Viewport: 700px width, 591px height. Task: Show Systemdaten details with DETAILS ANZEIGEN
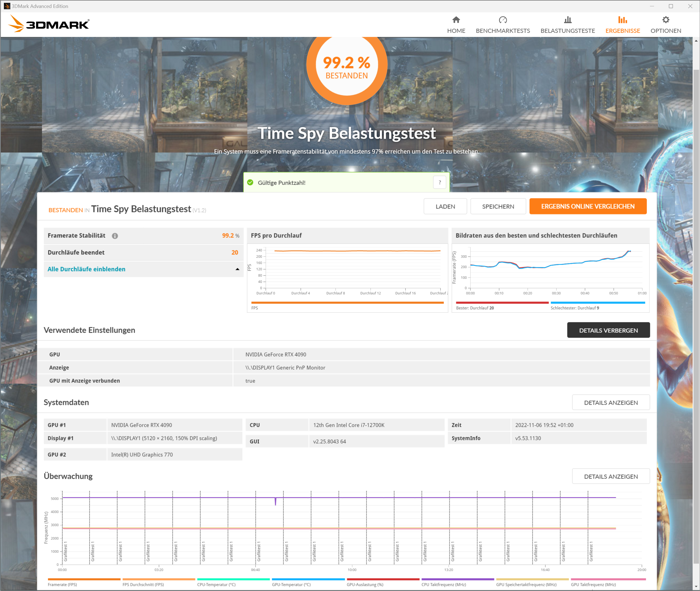pyautogui.click(x=611, y=403)
